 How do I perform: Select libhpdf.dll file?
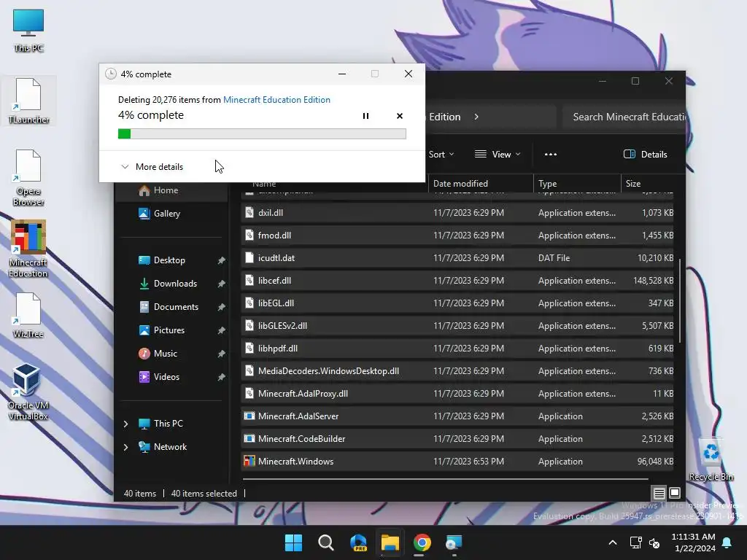[x=457, y=349]
